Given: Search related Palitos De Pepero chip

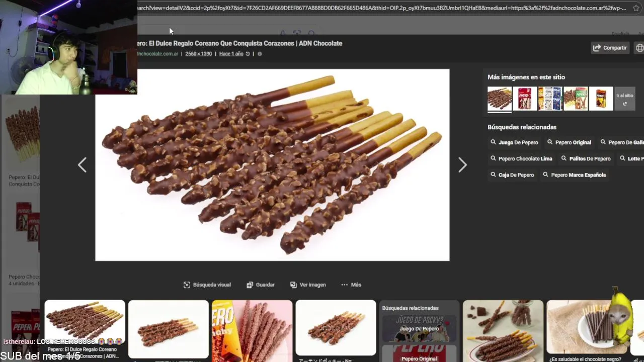Looking at the screenshot, I should pyautogui.click(x=585, y=158).
